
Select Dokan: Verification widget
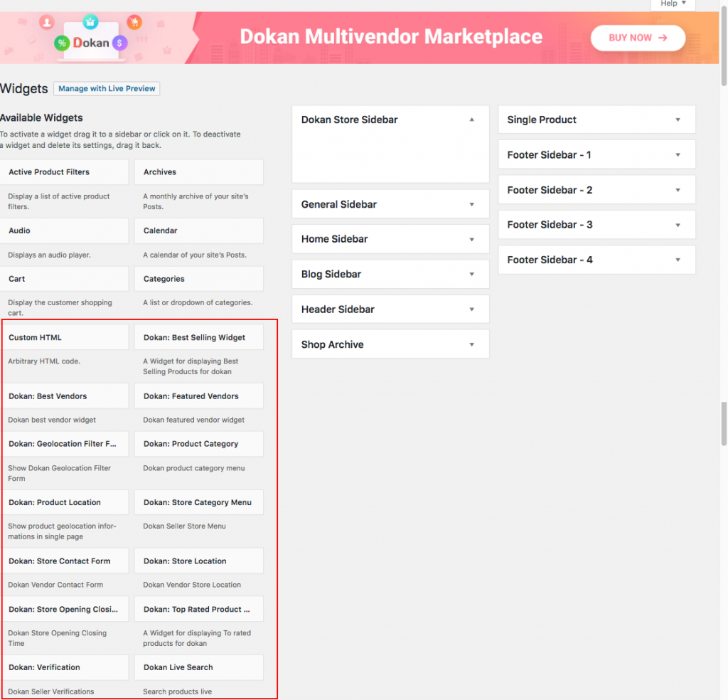(x=64, y=667)
